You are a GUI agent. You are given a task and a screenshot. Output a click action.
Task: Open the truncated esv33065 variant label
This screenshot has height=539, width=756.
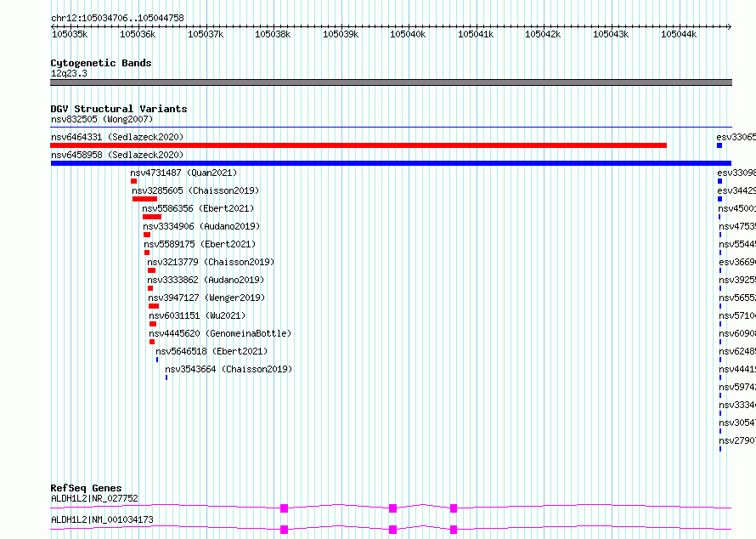point(736,137)
